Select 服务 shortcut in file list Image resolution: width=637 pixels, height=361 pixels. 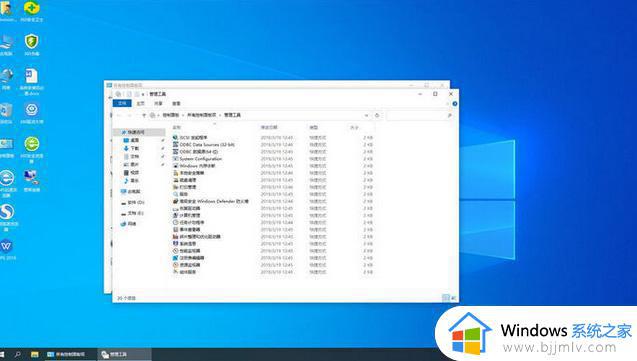click(x=181, y=194)
